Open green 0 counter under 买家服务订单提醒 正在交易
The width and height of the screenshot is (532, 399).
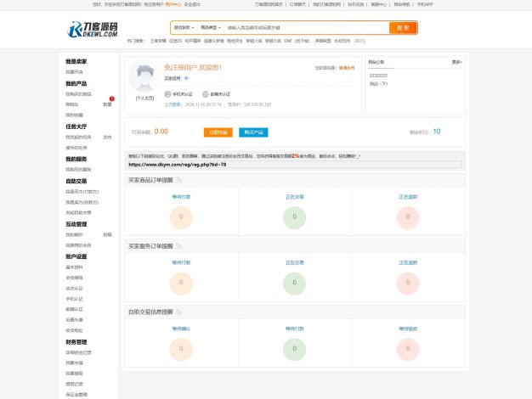[x=295, y=283]
